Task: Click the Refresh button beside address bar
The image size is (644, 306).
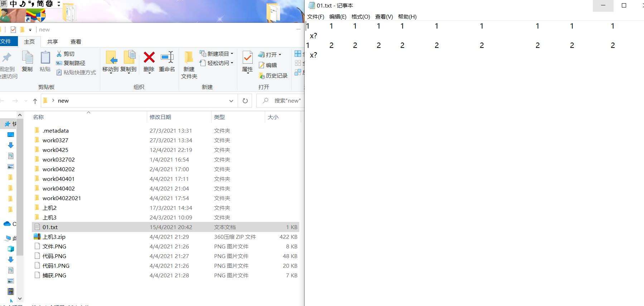Action: click(245, 101)
